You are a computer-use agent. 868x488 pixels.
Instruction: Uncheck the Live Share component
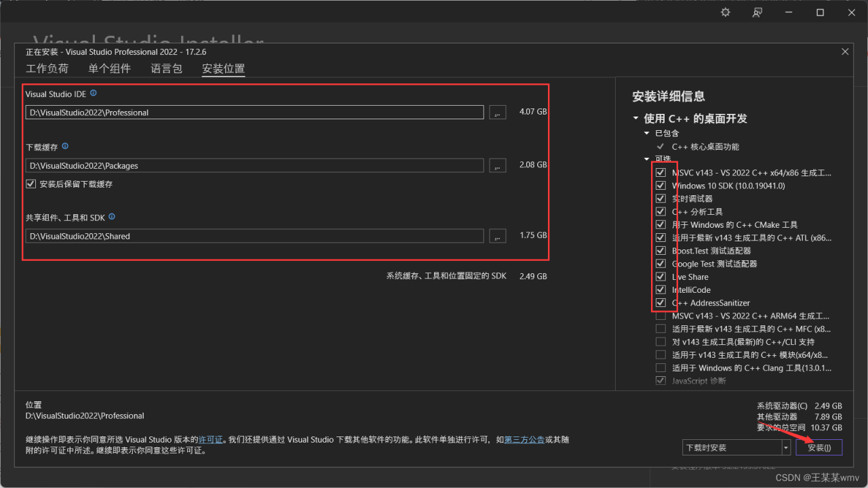click(660, 277)
